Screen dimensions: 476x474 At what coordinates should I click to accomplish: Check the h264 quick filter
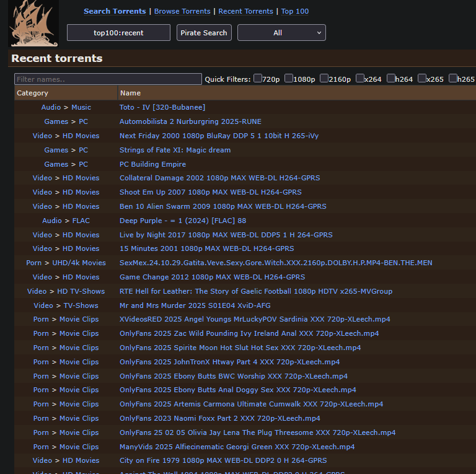click(x=391, y=78)
